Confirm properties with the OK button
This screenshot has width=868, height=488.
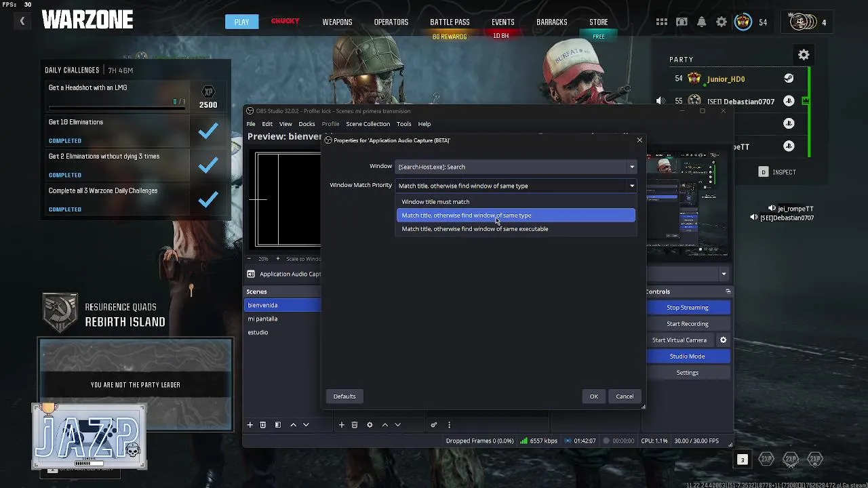[x=593, y=396]
